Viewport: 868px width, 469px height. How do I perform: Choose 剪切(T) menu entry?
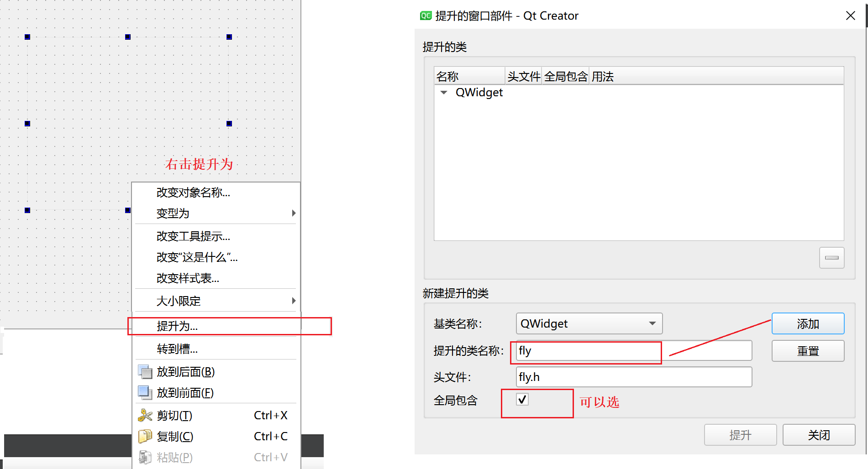(x=216, y=415)
